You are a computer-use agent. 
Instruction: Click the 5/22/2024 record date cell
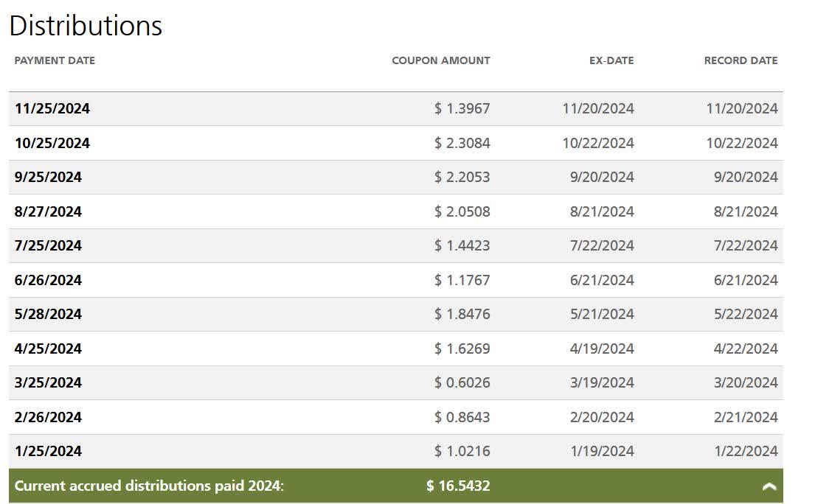tap(746, 314)
